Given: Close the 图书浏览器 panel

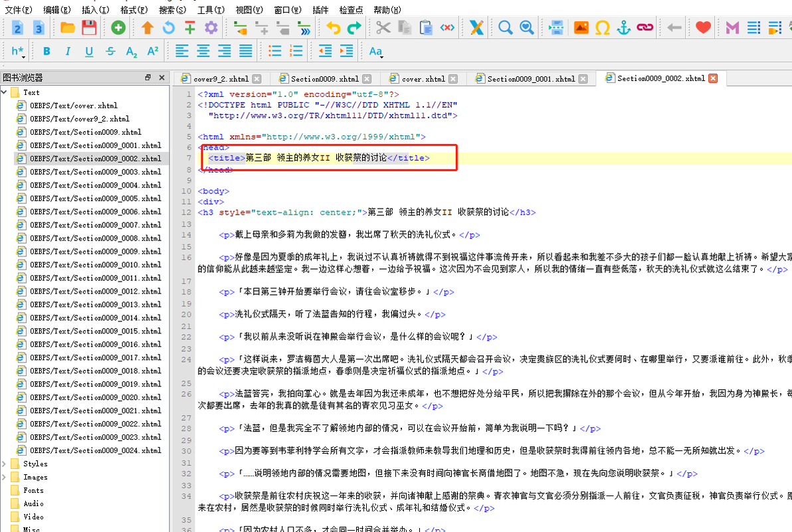Looking at the screenshot, I should tap(161, 77).
